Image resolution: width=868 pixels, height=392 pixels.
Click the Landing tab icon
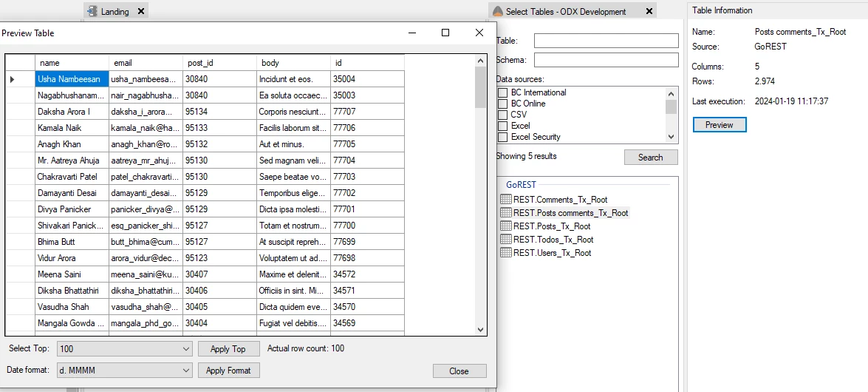(x=92, y=11)
